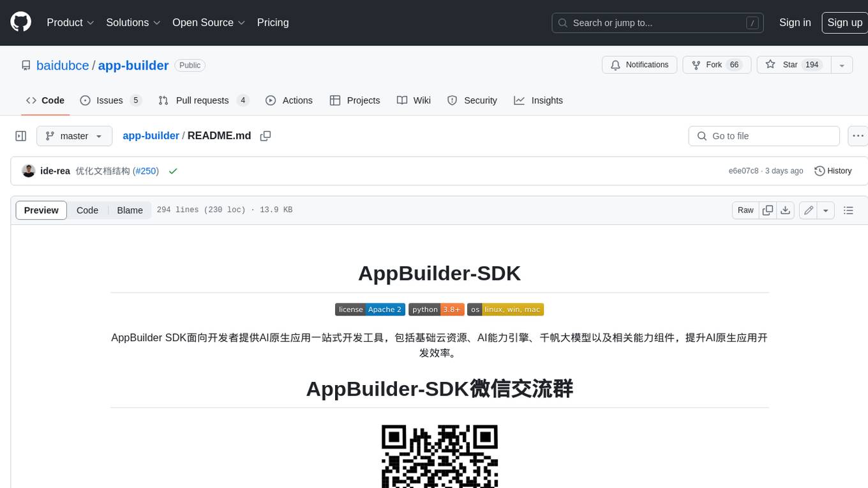The height and width of the screenshot is (488, 868).
Task: Open commit e6e07c8
Action: tap(744, 171)
